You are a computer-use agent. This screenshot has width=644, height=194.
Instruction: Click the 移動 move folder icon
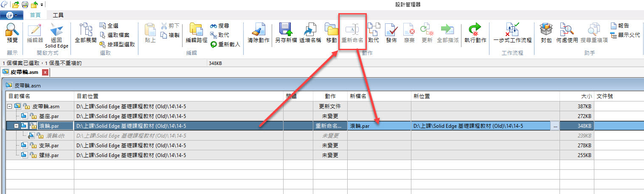[x=332, y=30]
